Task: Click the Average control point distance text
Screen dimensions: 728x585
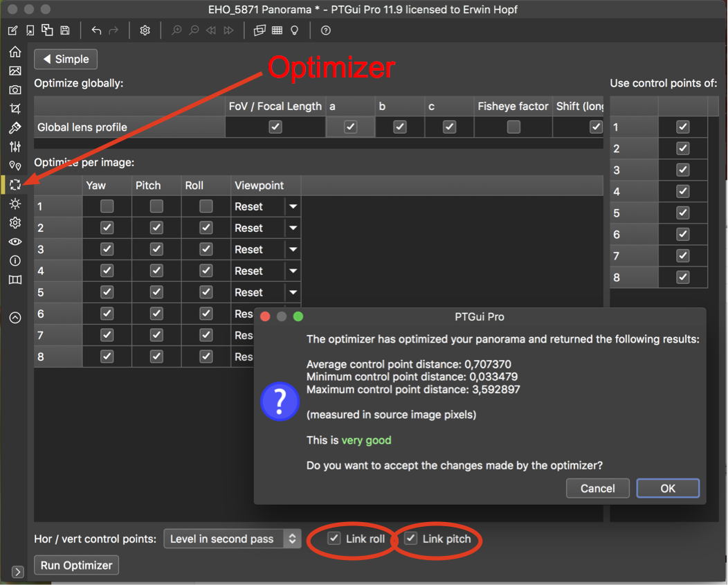Action: click(408, 364)
